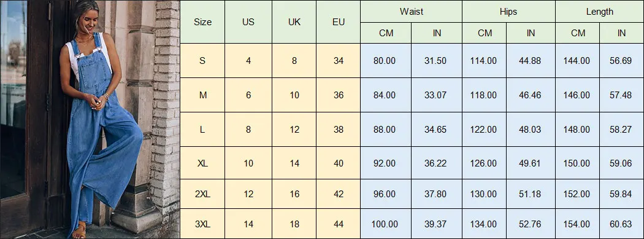Viewport: 644px width, 239px height.
Task: Click the XL size cell
Action: [202, 163]
